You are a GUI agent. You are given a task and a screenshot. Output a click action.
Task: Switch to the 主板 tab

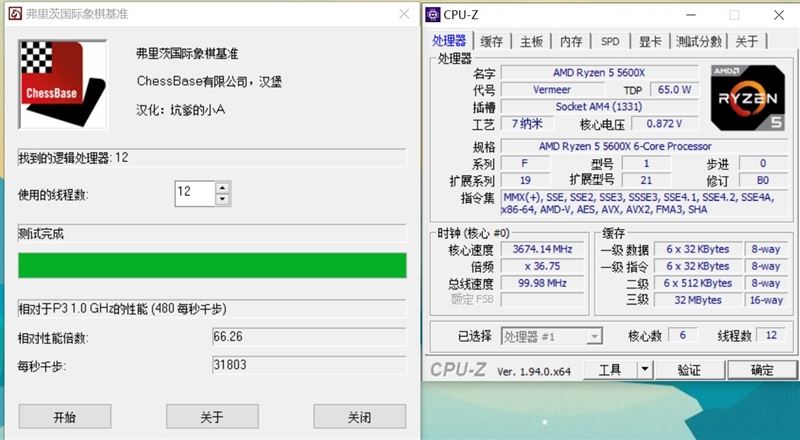531,41
